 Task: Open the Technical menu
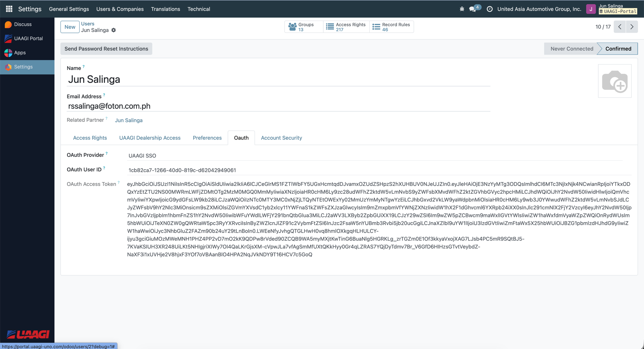point(199,9)
